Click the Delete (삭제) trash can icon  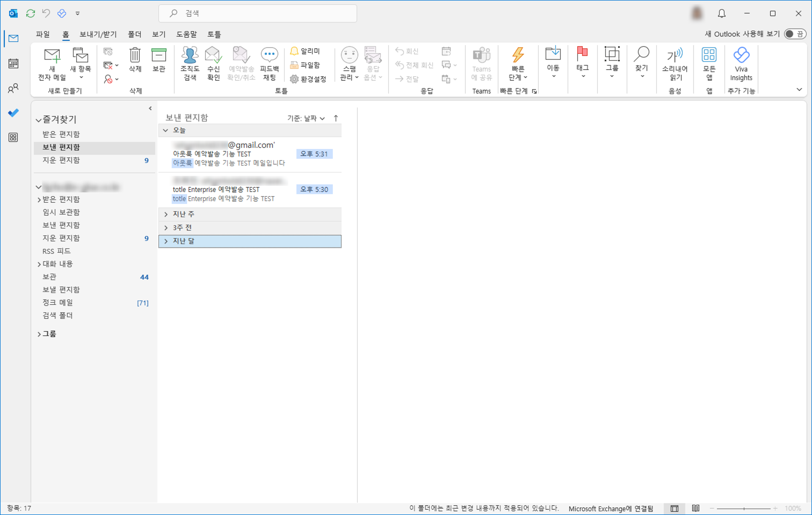tap(135, 56)
